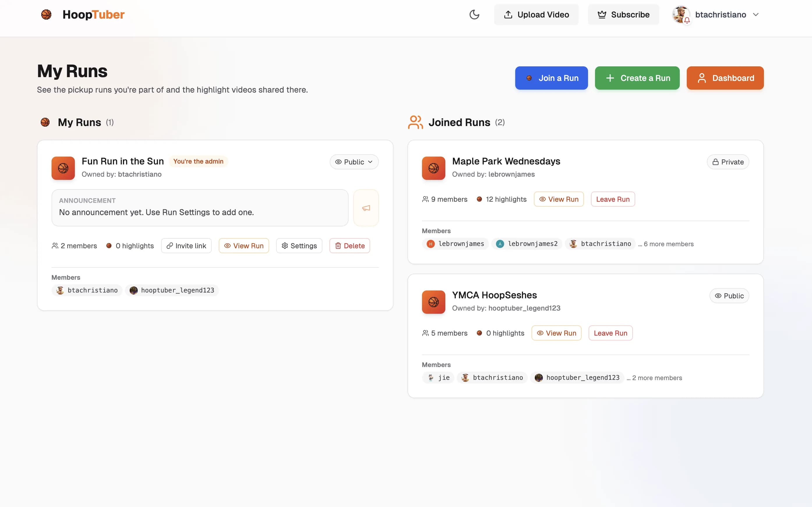
Task: Click the megaphone announcement icon
Action: [x=366, y=208]
